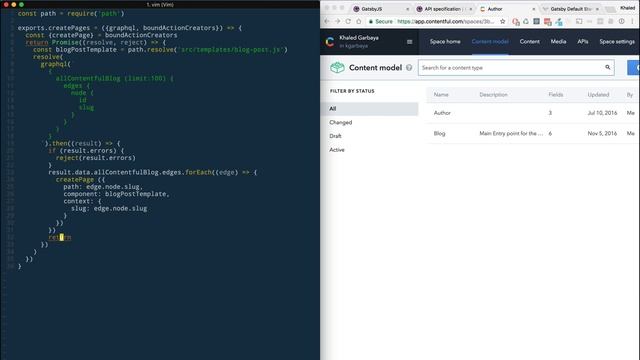The width and height of the screenshot is (640, 360).
Task: Filter content types by Active
Action: pyautogui.click(x=337, y=150)
